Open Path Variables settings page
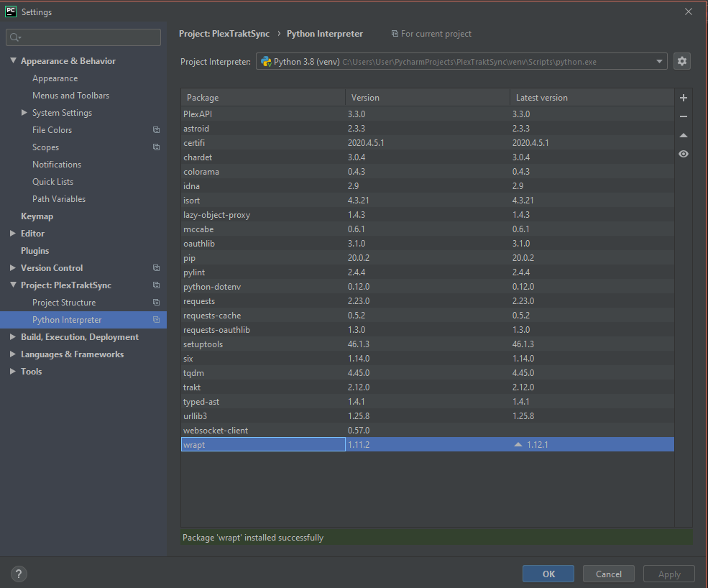Image resolution: width=708 pixels, height=588 pixels. (59, 198)
